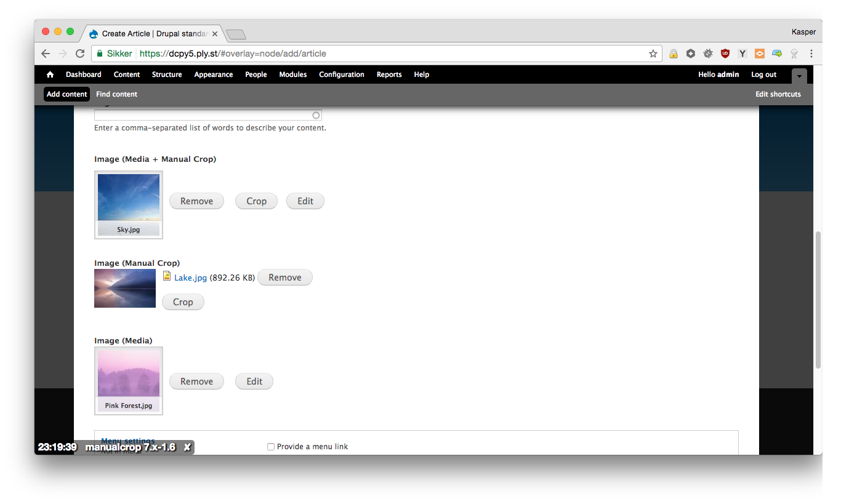Select the Create Article browser tab
This screenshot has height=504, width=857.
click(154, 34)
